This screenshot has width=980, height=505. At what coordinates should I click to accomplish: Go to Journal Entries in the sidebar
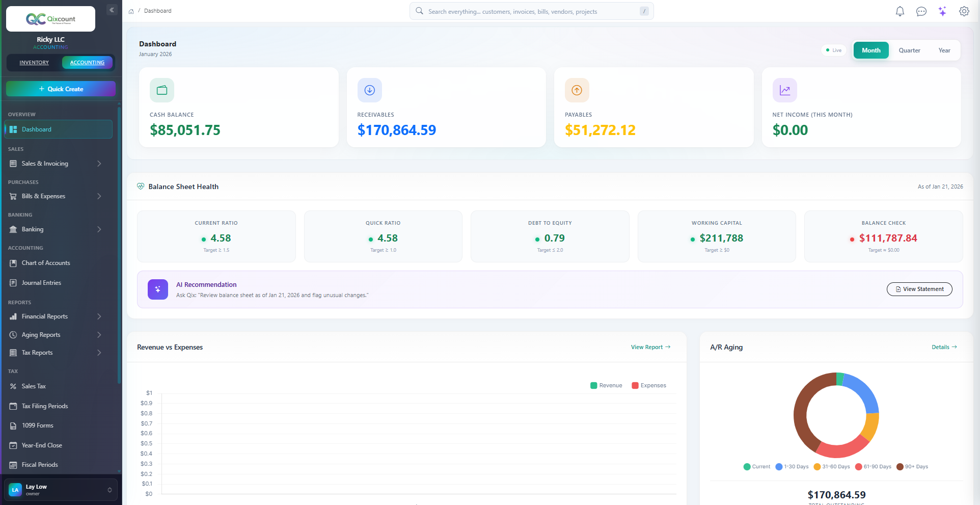(x=41, y=283)
